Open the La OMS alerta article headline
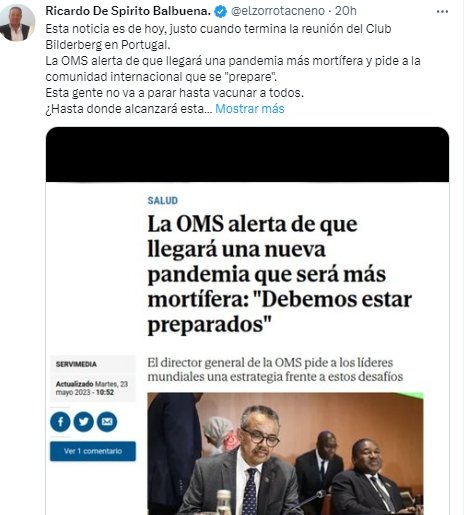This screenshot has height=515, width=469. click(279, 274)
